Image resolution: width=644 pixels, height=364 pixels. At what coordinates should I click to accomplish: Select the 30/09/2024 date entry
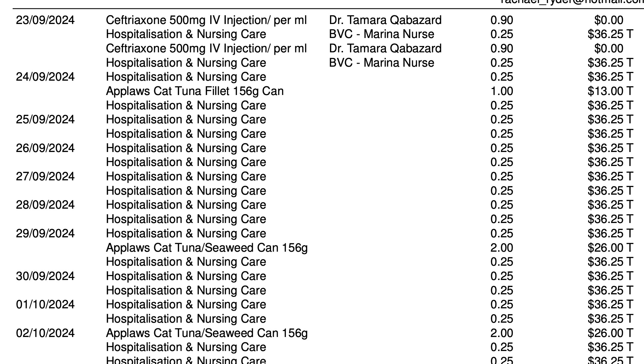[x=45, y=276]
